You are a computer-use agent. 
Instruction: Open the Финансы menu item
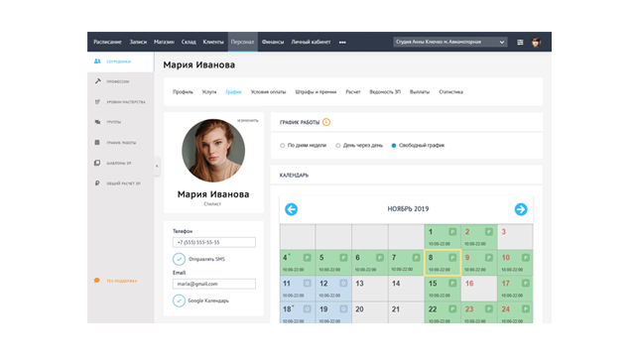(273, 42)
